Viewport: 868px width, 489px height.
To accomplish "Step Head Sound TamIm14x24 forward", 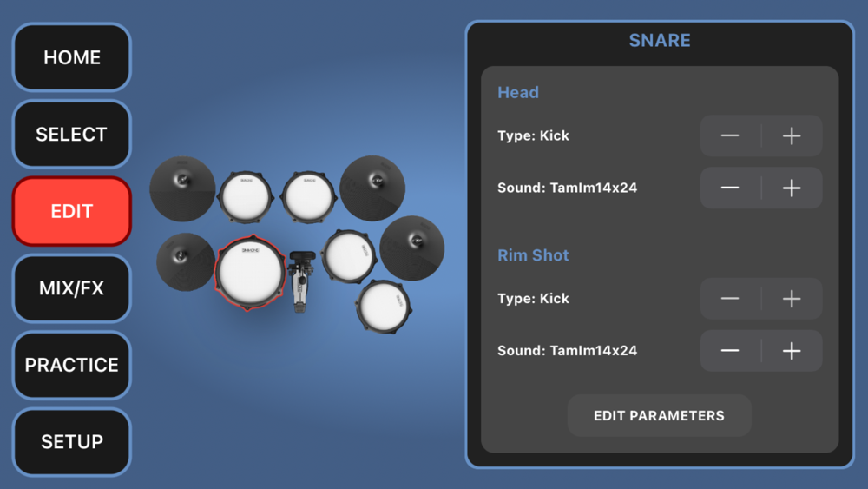I will click(792, 188).
